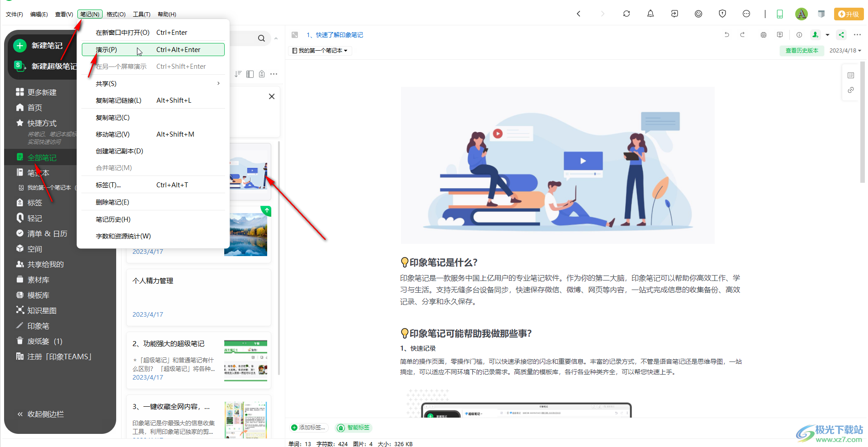Collapse the search chevron arrow

click(x=276, y=38)
